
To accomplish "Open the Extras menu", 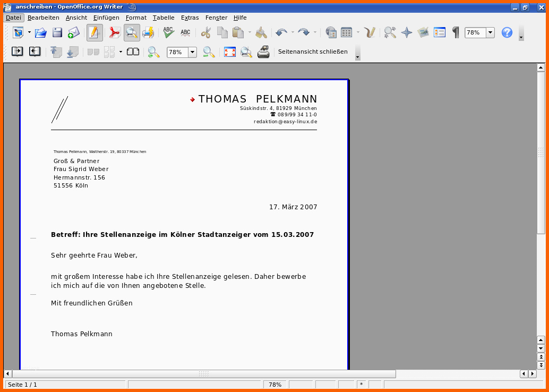I will 190,18.
